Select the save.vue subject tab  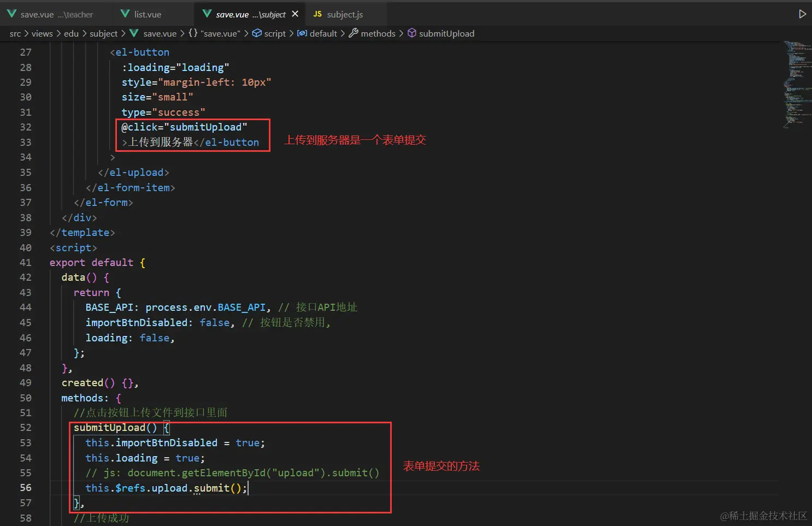tap(251, 14)
